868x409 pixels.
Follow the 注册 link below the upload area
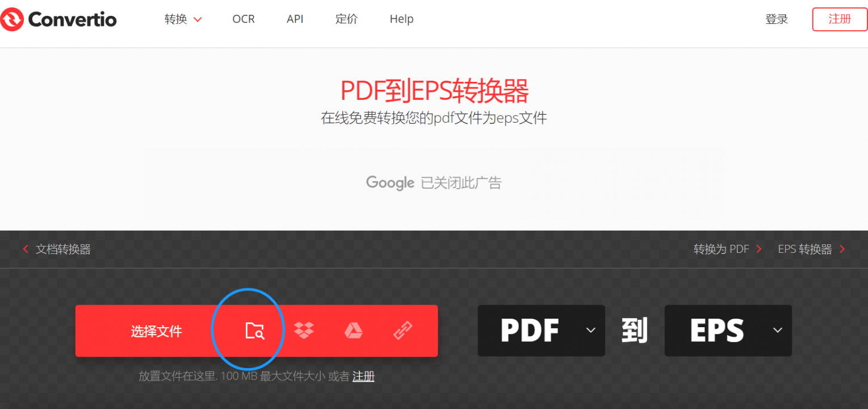tap(363, 376)
